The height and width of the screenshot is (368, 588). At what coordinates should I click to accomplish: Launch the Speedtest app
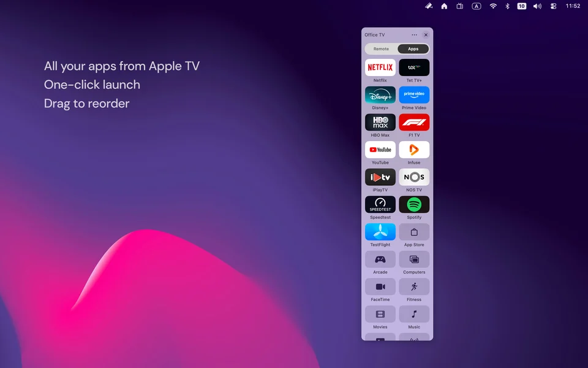tap(380, 205)
